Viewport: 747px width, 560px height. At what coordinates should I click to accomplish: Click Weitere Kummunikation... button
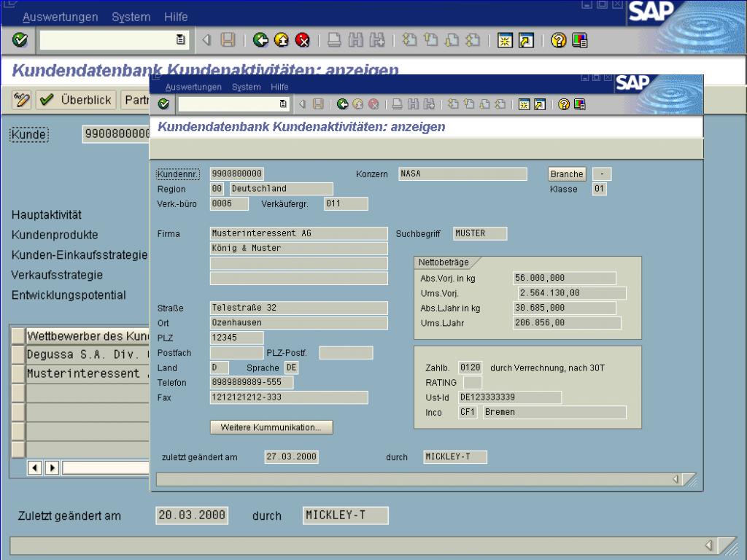pyautogui.click(x=271, y=427)
